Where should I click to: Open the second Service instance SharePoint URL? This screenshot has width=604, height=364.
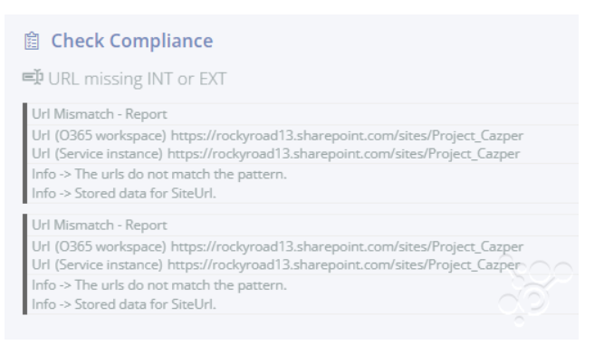click(x=343, y=264)
